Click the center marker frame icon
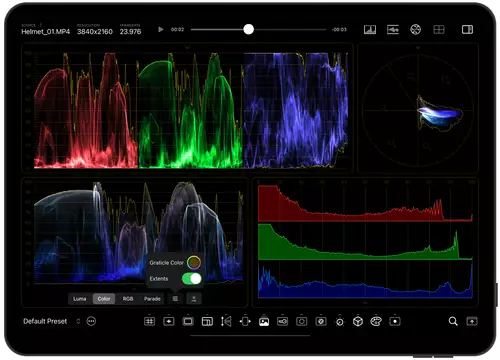This screenshot has height=360, width=500. tap(169, 321)
